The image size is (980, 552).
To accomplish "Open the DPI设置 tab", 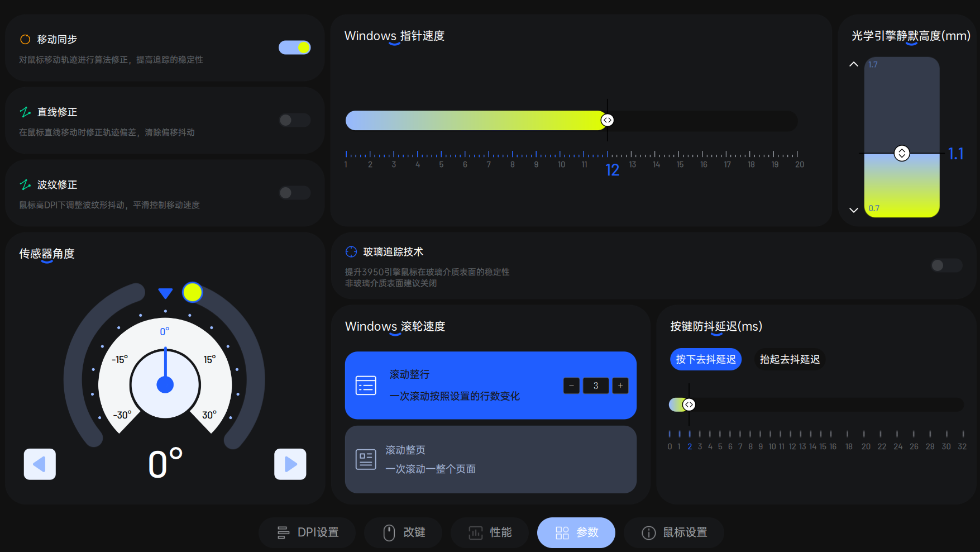I will (x=307, y=532).
